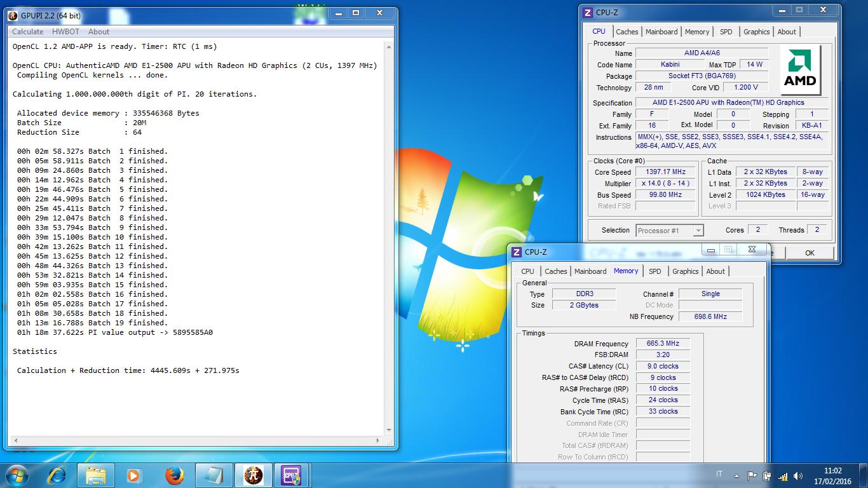The width and height of the screenshot is (868, 488).
Task: Open Windows Explorer folder from taskbar
Action: [96, 475]
